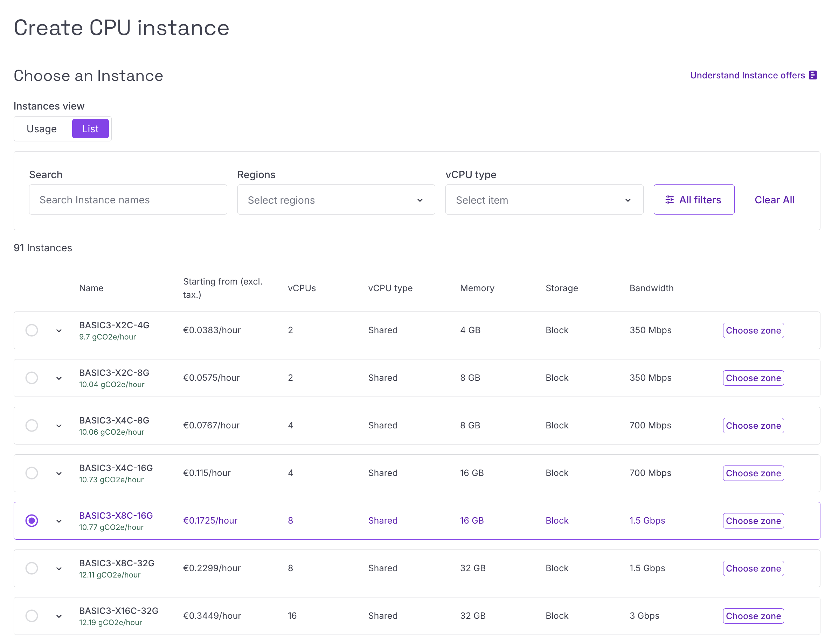Choose zone for BASIC3-X8C-16G

[753, 520]
